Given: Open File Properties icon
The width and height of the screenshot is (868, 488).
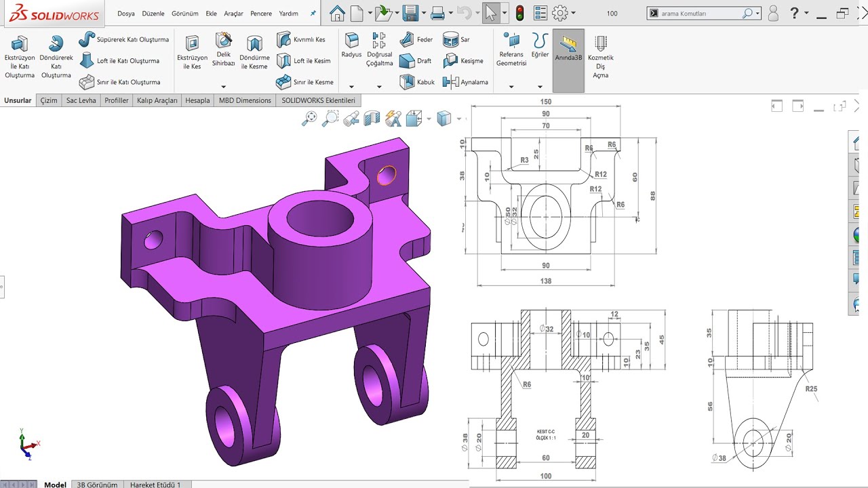Looking at the screenshot, I should (x=540, y=13).
